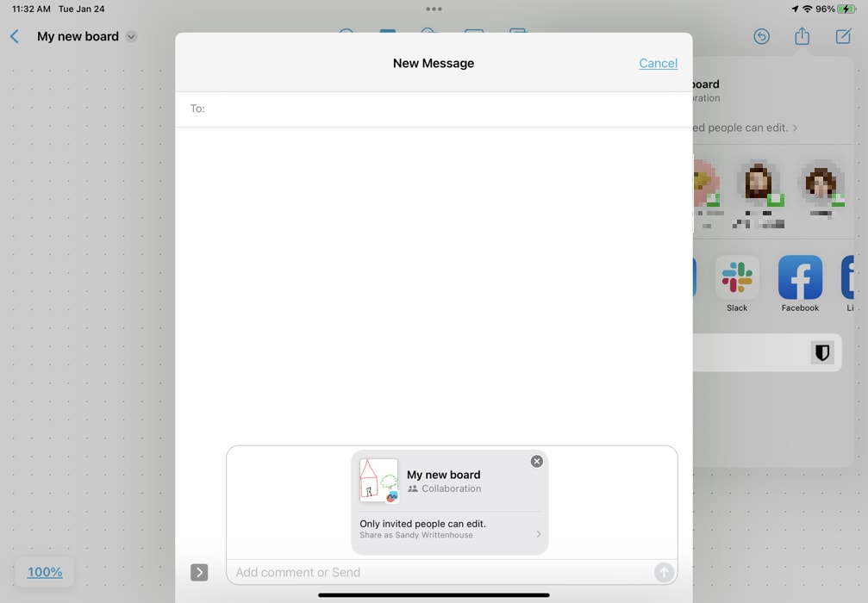Share the board via Facebook
Screen dimensions: 868x603
(x=799, y=276)
